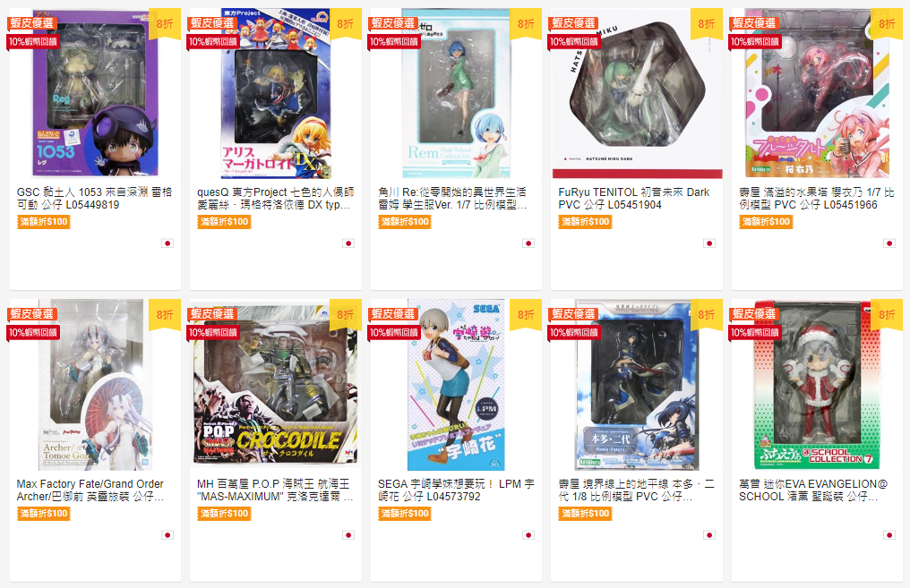Image resolution: width=910 pixels, height=588 pixels.
Task: Click 滿額折$100 tag under 本多·二代 listing
Action: (586, 513)
